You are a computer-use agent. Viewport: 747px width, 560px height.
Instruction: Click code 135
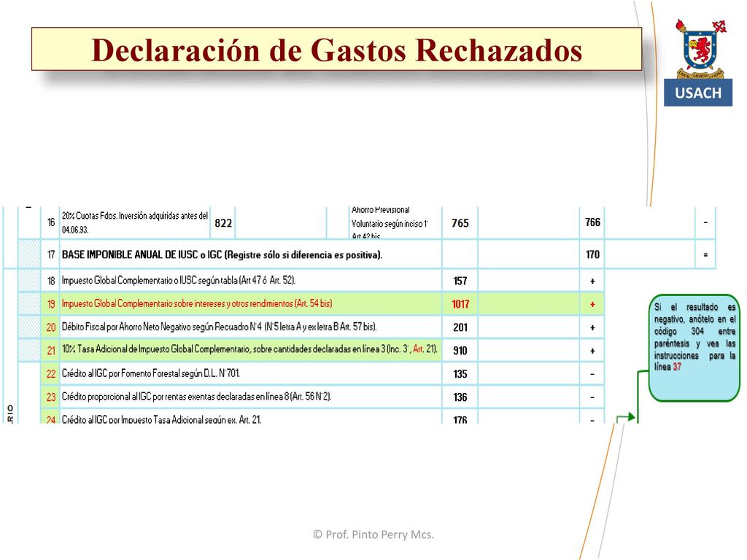460,374
